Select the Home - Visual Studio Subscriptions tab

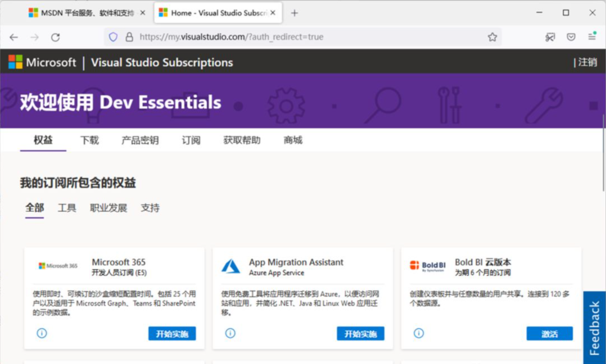click(218, 13)
